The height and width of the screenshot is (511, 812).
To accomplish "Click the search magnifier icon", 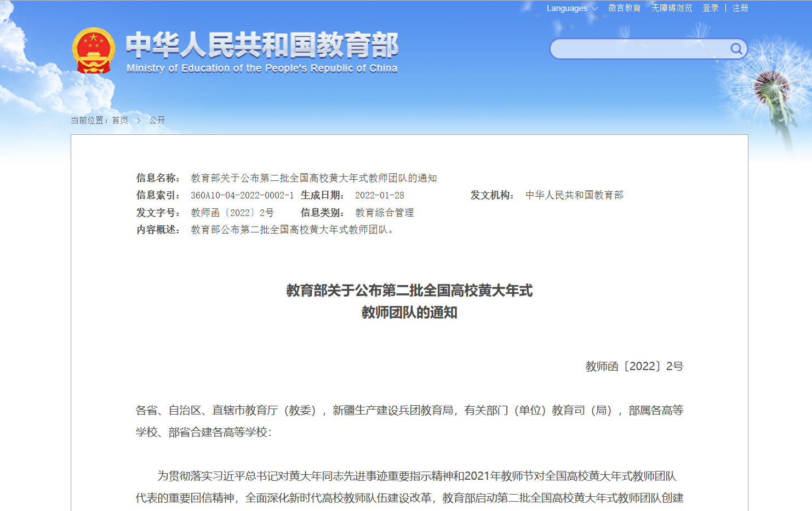I will (736, 49).
